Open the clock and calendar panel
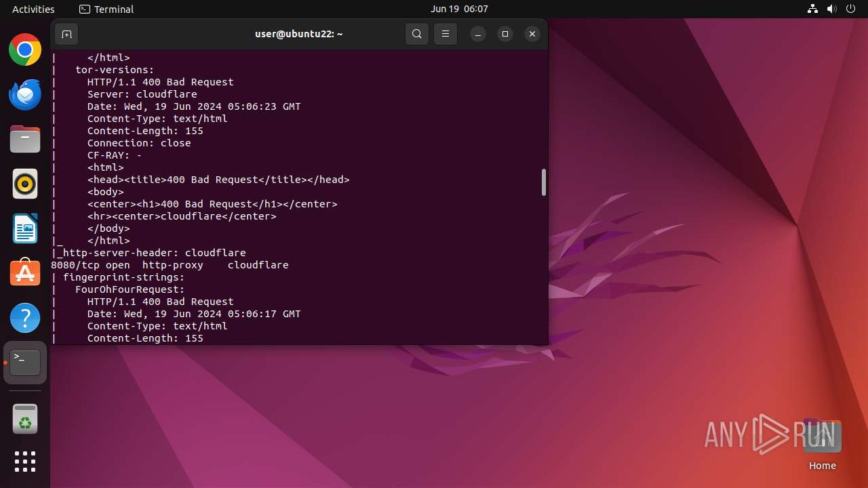This screenshot has height=488, width=868. click(x=459, y=9)
